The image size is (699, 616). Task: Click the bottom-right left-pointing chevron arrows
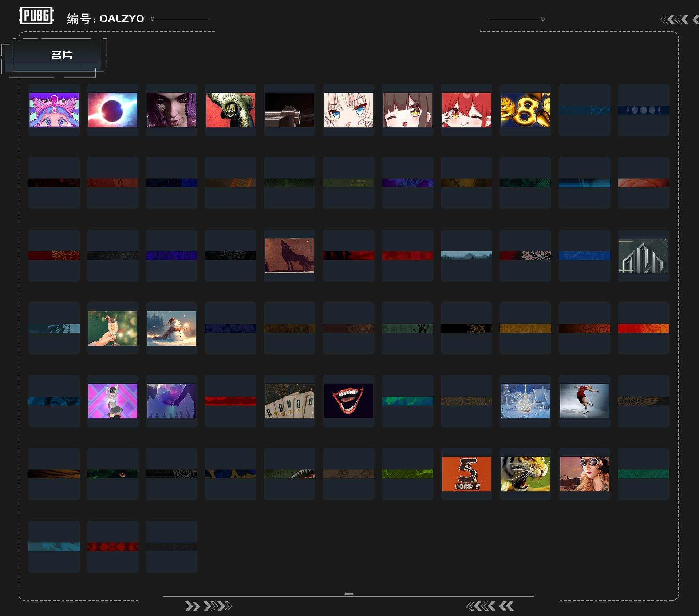coord(490,606)
